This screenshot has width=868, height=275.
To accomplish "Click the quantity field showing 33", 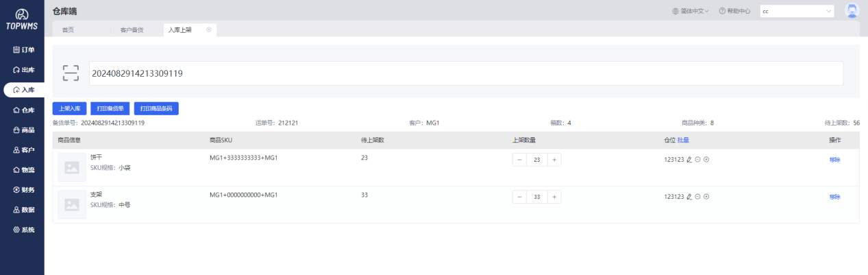I will [537, 197].
